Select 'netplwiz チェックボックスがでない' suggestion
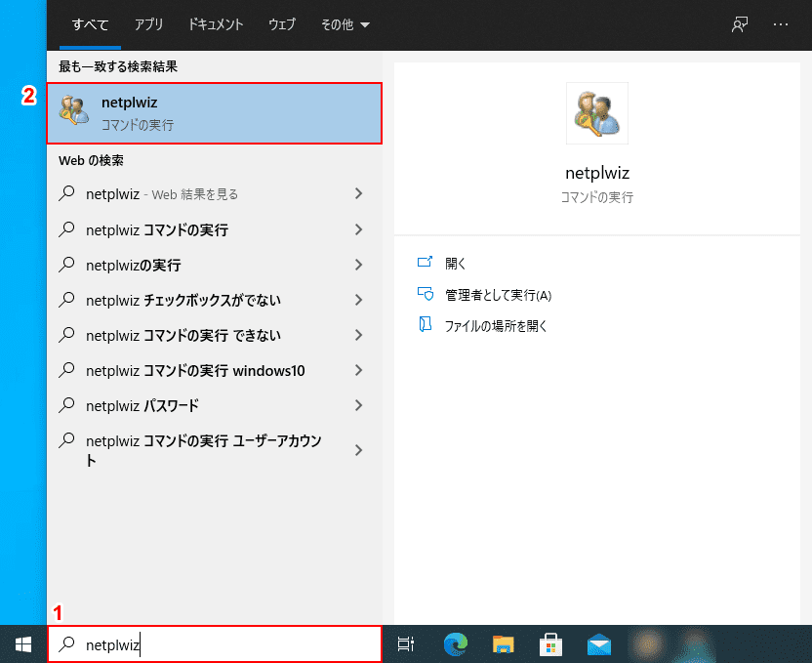The width and height of the screenshot is (812, 663). [215, 300]
